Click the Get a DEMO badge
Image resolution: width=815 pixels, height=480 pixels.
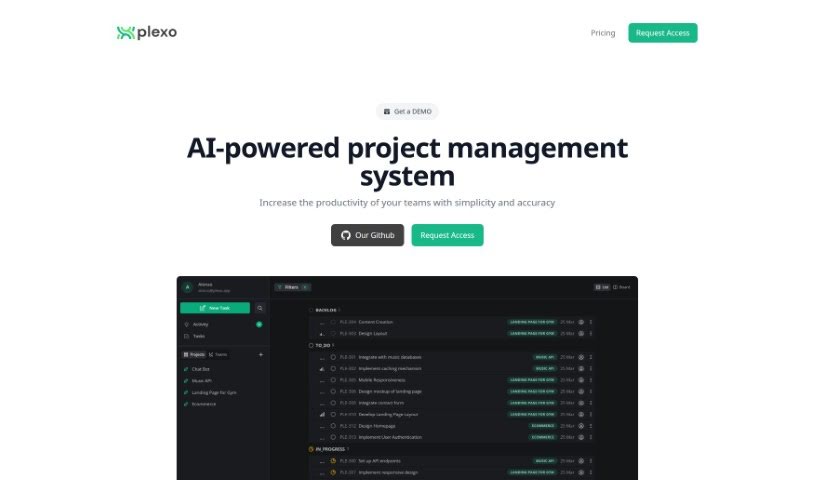[x=408, y=111]
